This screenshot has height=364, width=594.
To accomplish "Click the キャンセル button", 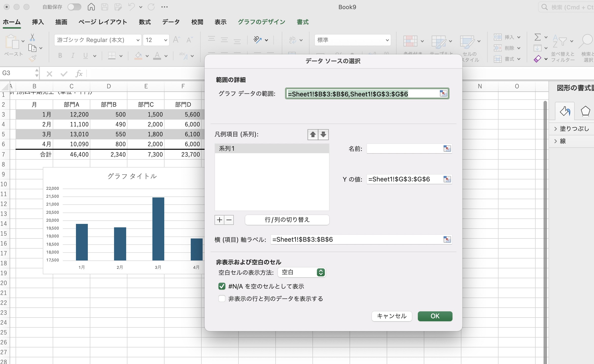I will 392,316.
